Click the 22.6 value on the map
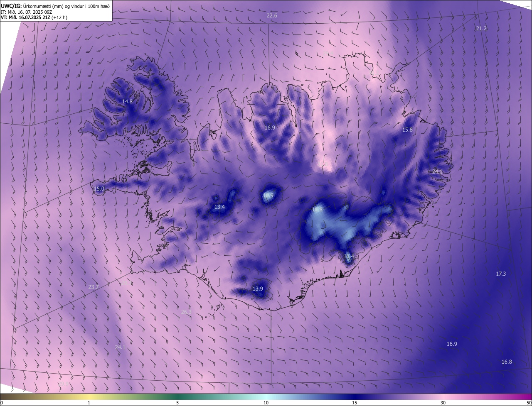Viewport: 532px width, 406px height. tap(272, 15)
